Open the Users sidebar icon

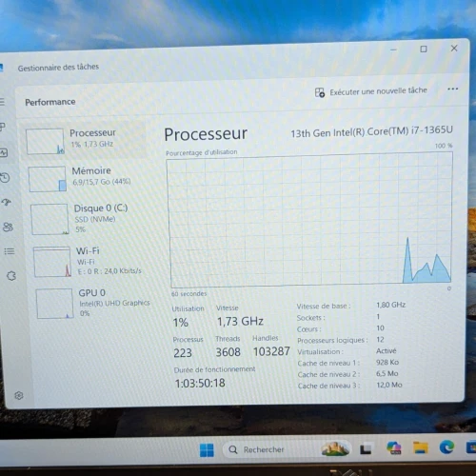8,227
